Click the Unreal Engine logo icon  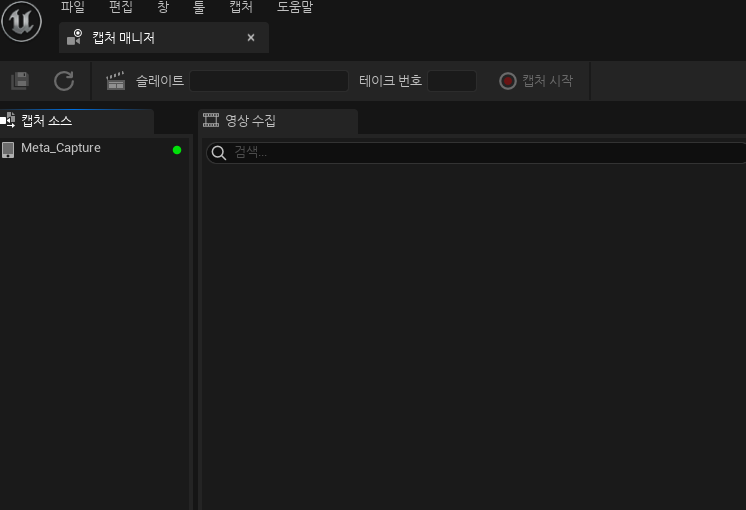(x=21, y=21)
